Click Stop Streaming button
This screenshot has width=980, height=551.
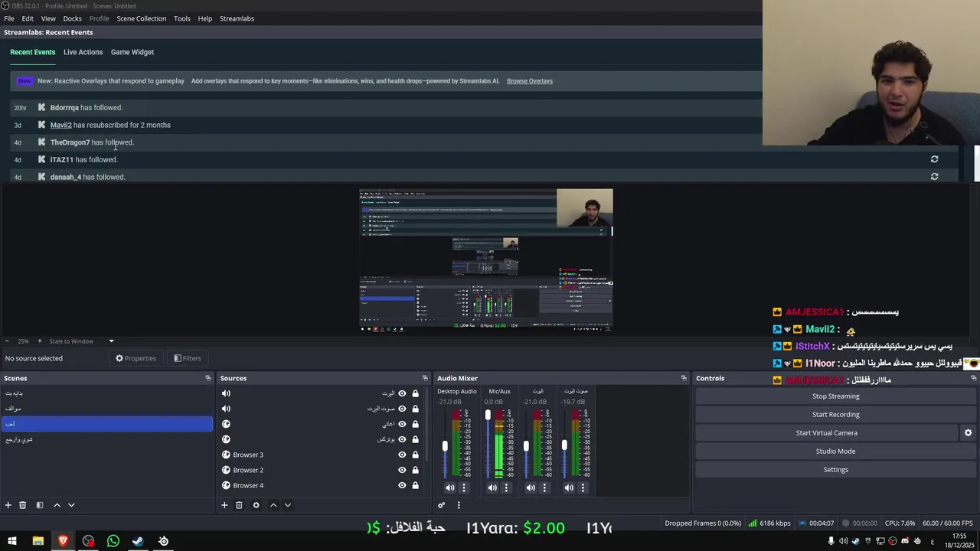click(x=835, y=396)
